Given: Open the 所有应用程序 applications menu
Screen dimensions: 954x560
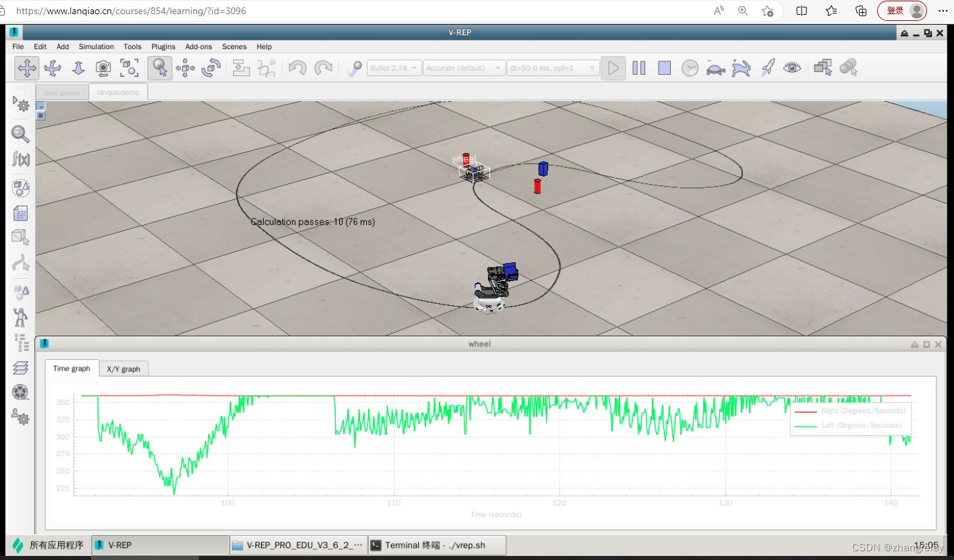Looking at the screenshot, I should tap(49, 545).
